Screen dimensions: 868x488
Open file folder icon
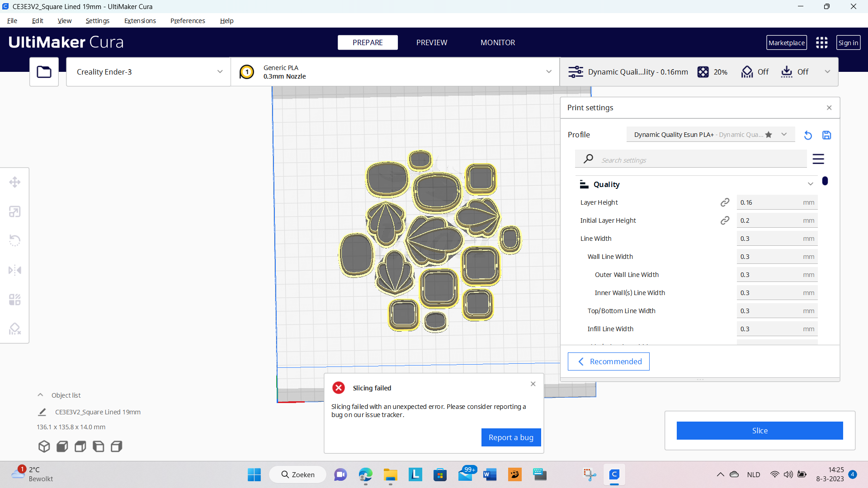(44, 72)
